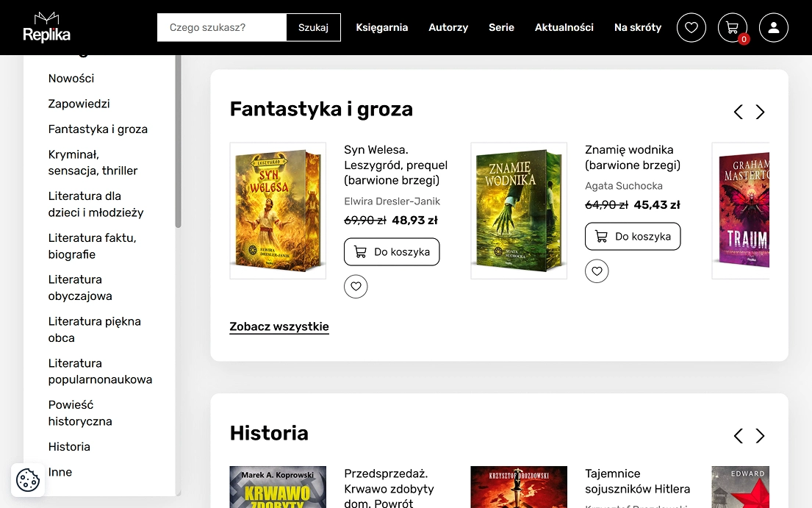Click the sidebar category scrollbar
The height and width of the screenshot is (508, 812).
pos(178,141)
